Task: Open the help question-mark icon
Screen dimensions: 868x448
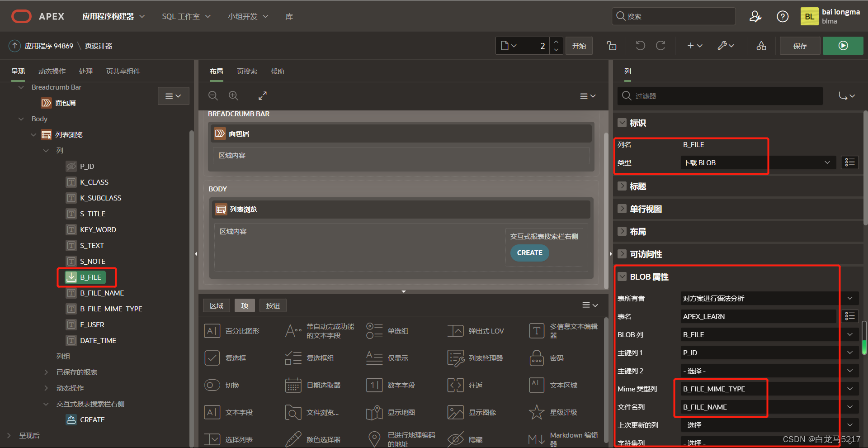Action: (x=783, y=17)
